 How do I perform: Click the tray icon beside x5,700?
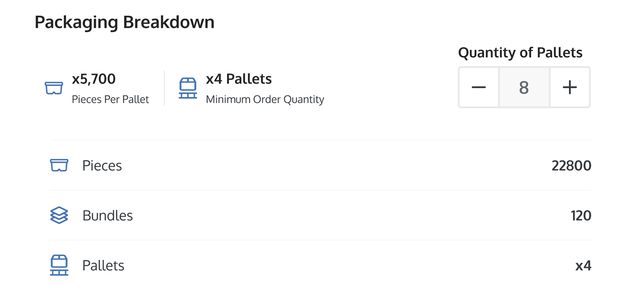[x=54, y=88]
